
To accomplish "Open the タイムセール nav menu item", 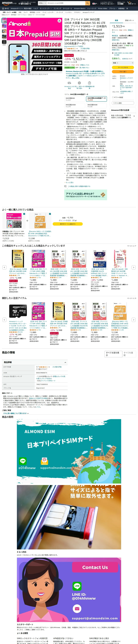I will point(67,8).
